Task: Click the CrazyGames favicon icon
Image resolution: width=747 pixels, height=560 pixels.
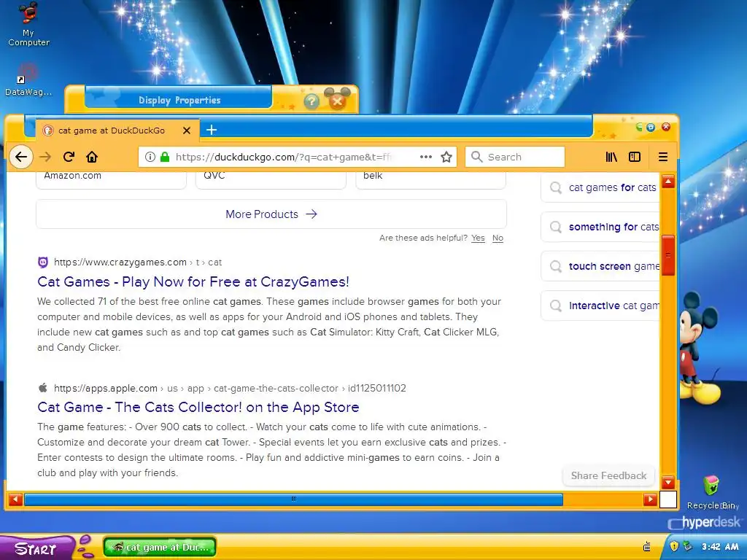Action: point(43,262)
